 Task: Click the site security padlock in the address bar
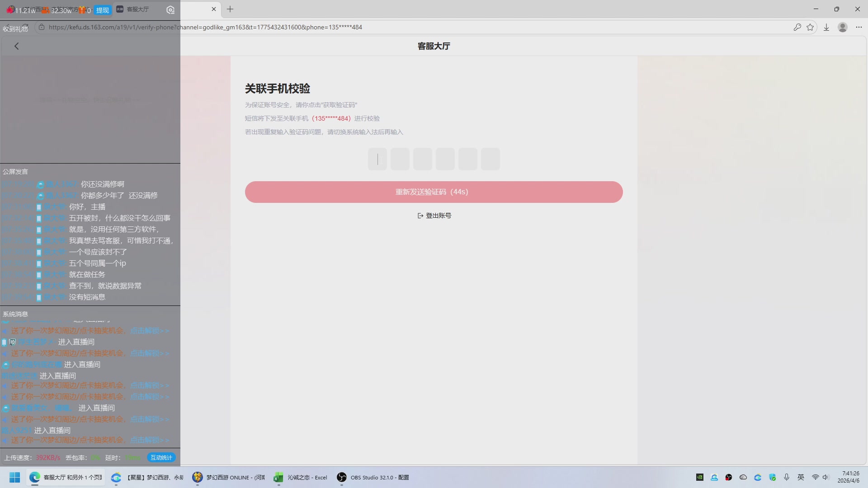[41, 27]
